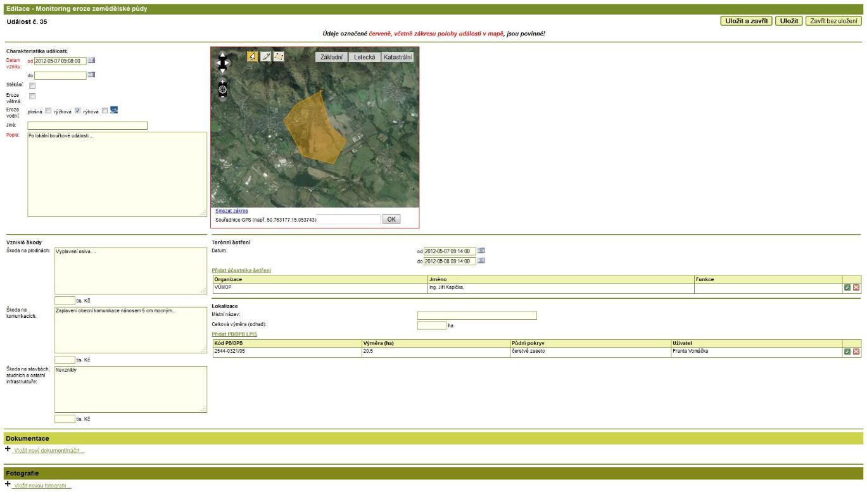
Task: Edit the 2544-0321/05 parcel row
Action: [847, 351]
